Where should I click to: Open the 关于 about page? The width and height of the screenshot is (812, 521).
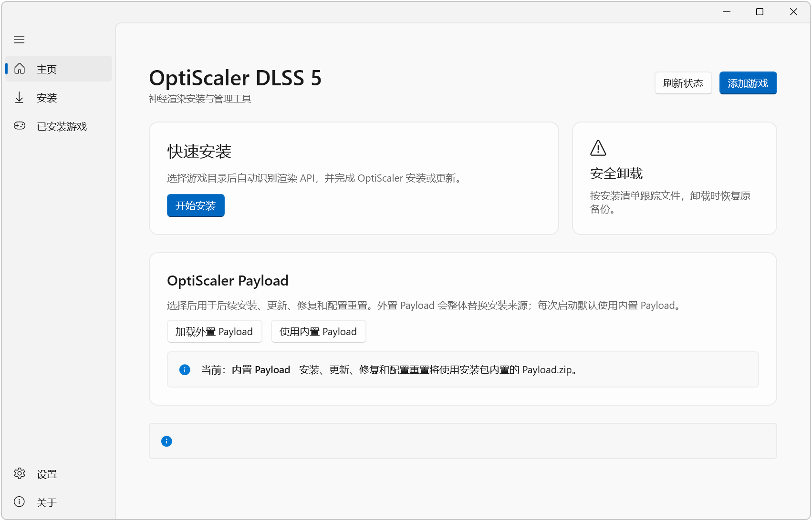[59, 502]
